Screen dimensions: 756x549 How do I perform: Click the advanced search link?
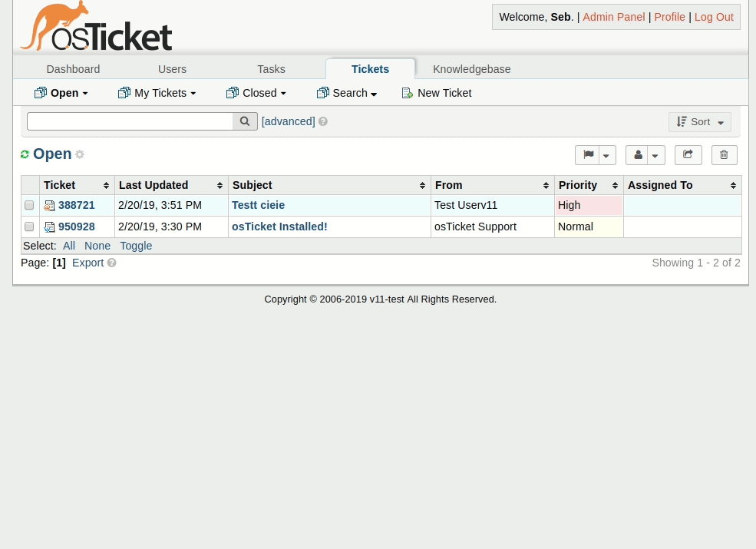click(x=288, y=121)
